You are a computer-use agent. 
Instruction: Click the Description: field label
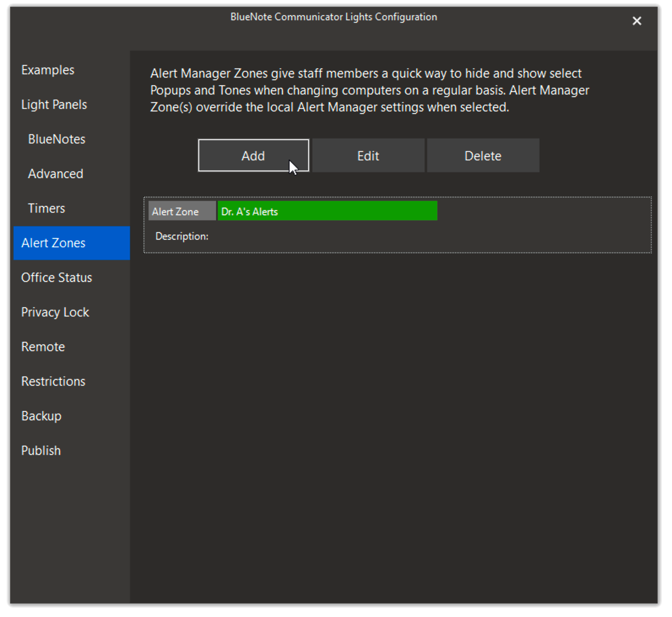182,236
